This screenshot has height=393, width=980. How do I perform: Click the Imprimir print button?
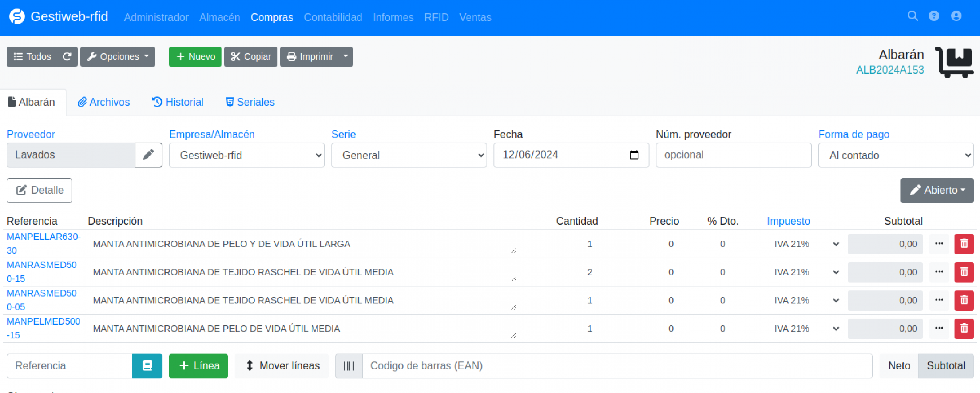pos(310,57)
